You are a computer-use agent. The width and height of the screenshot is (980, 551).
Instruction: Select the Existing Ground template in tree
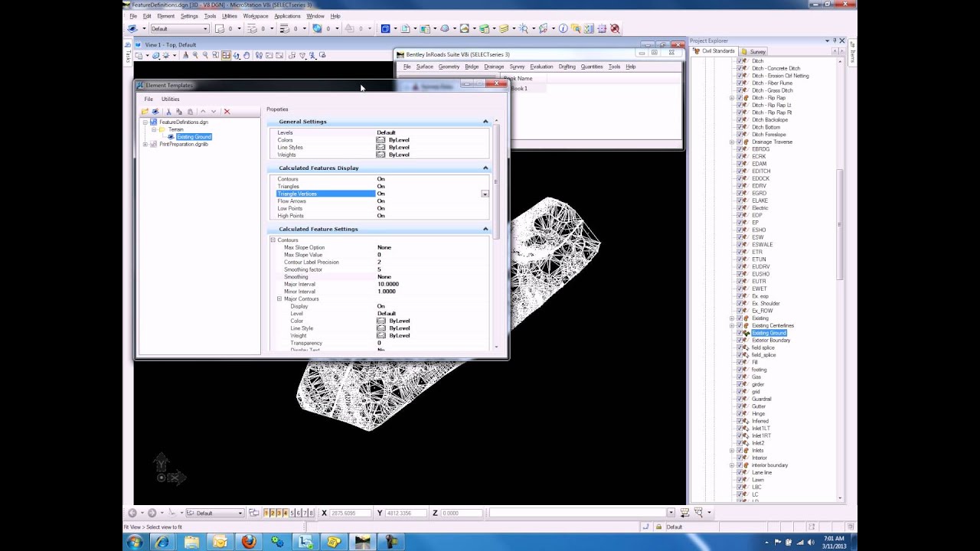pos(194,137)
